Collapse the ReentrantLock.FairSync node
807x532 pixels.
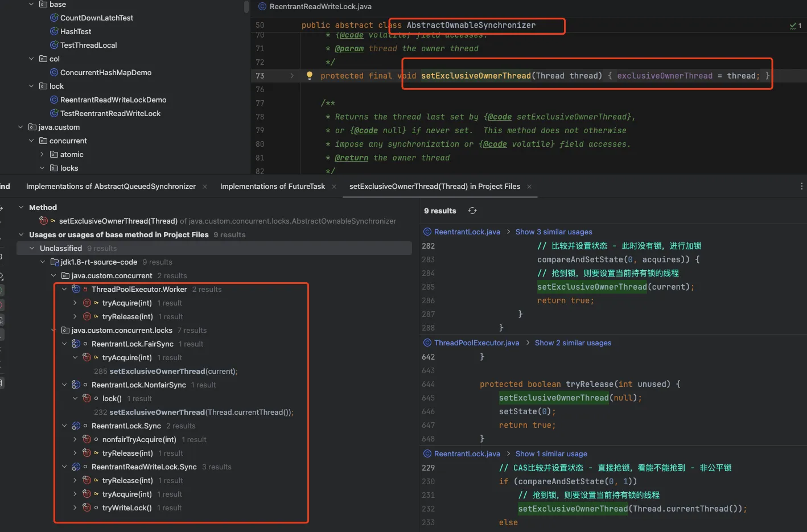[x=64, y=344]
